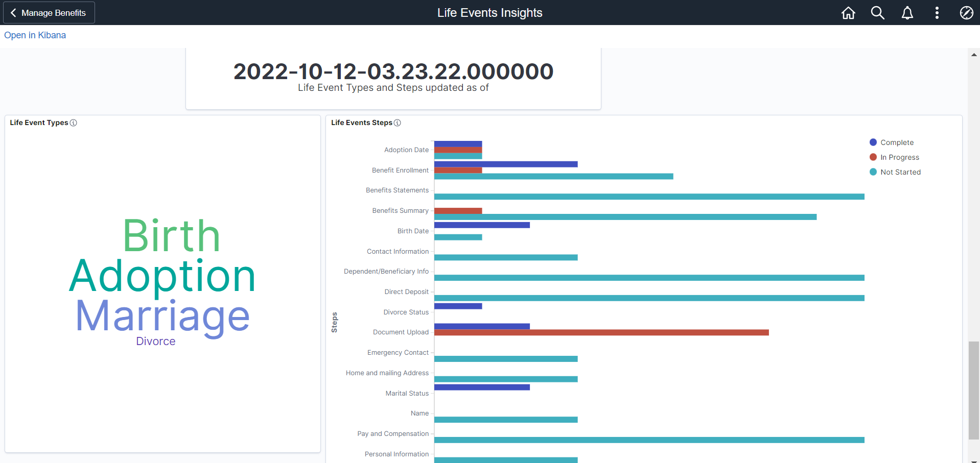Click the vertical scrollbar thumb

(974, 391)
